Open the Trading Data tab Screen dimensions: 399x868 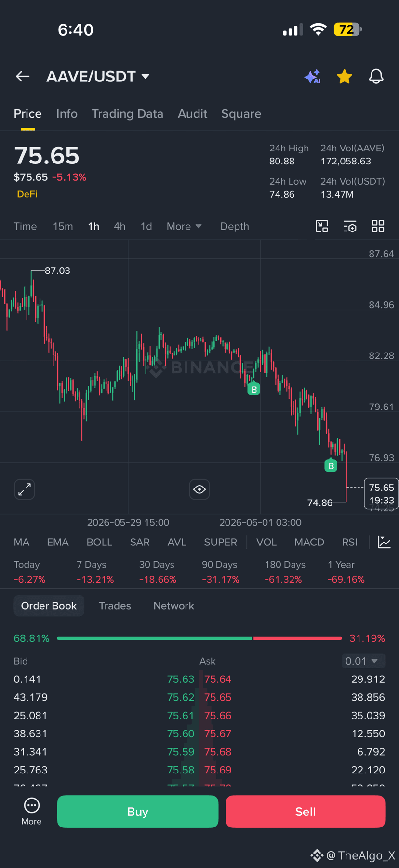point(127,114)
